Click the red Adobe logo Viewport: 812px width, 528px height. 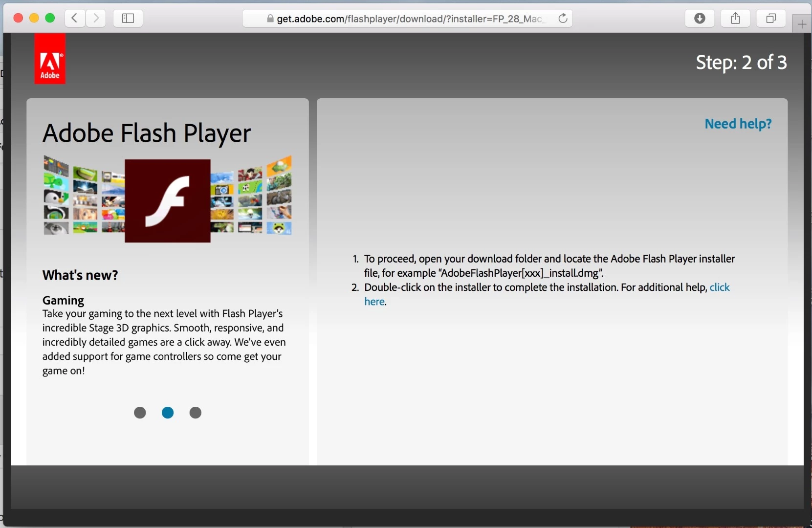pos(50,59)
